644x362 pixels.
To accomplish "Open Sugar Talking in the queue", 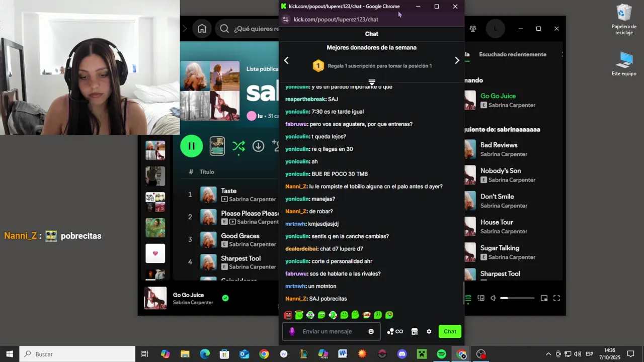I will tap(500, 248).
